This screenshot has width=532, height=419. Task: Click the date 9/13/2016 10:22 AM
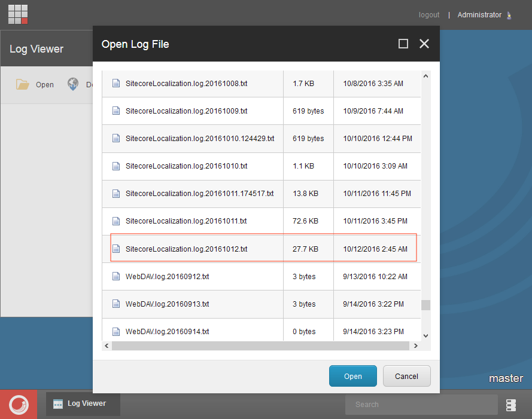375,276
